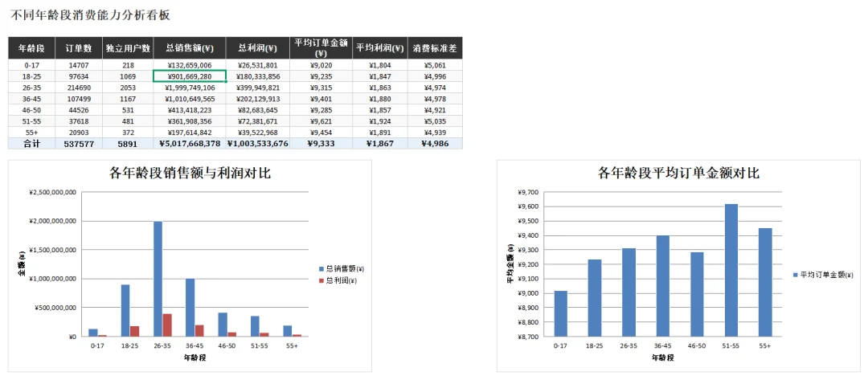The image size is (868, 380).
Task: Click the blue 总销售额(¥) legend marker
Action: point(321,269)
